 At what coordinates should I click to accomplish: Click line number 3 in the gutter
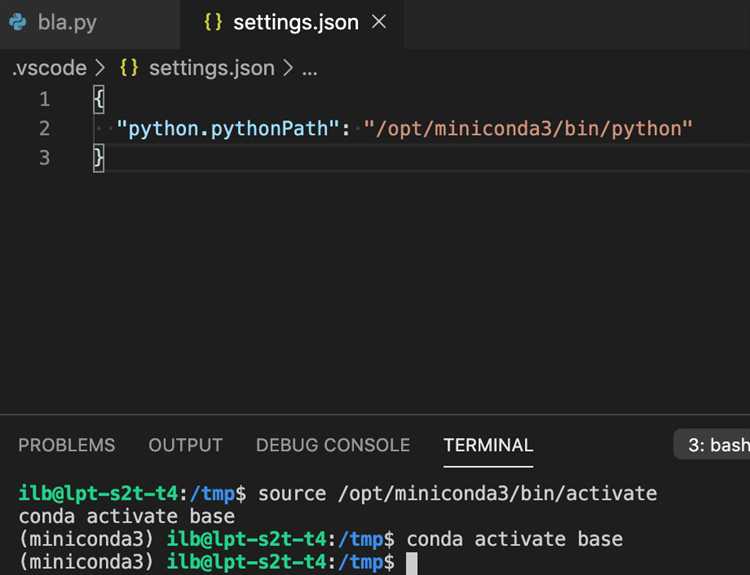coord(44,158)
